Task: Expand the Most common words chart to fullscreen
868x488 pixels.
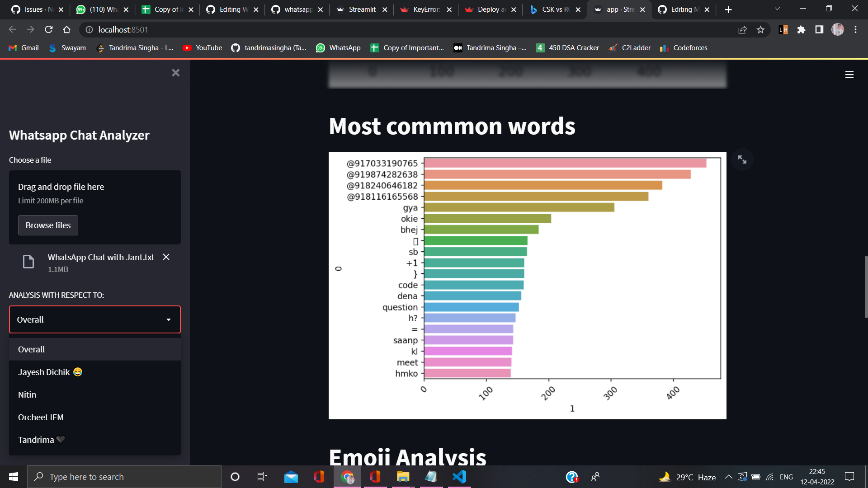Action: [742, 159]
